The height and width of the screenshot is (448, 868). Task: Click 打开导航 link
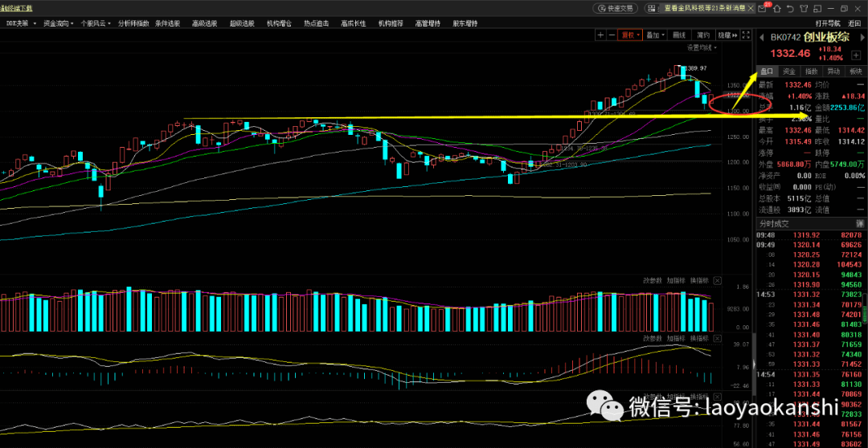tap(828, 23)
